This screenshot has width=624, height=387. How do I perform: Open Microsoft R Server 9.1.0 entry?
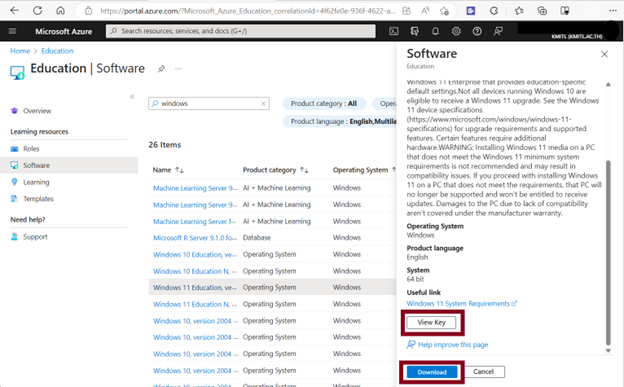pos(195,238)
